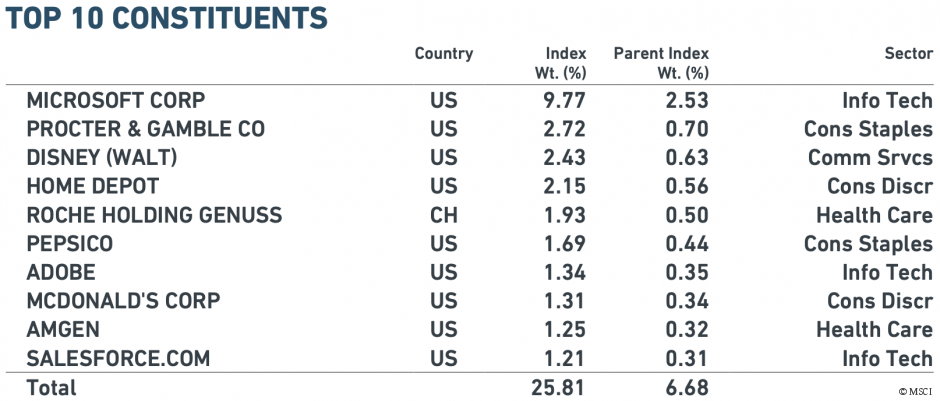
Task: Select the AMGEN constituent name
Action: click(63, 330)
